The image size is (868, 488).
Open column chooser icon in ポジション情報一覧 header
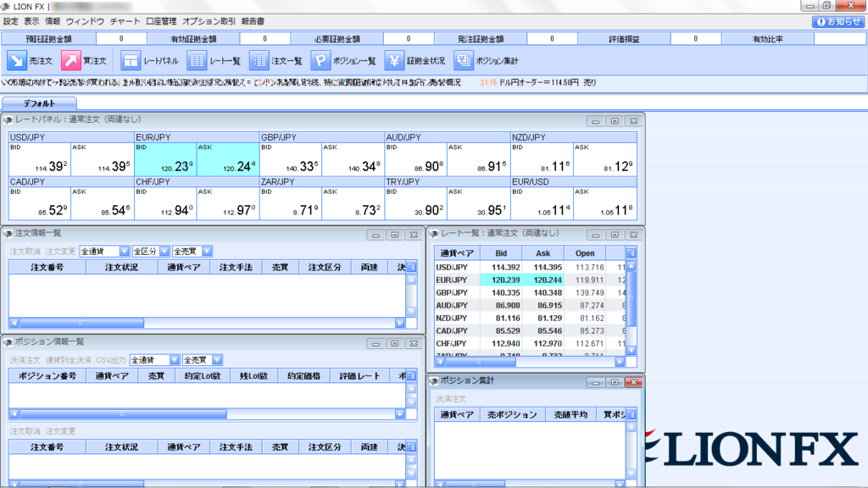[x=411, y=375]
